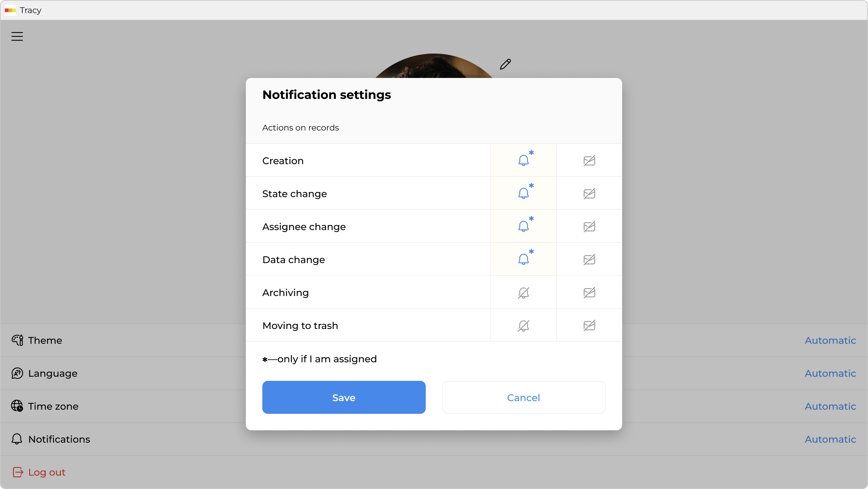
Task: Cancel the notification settings dialog
Action: (x=523, y=397)
